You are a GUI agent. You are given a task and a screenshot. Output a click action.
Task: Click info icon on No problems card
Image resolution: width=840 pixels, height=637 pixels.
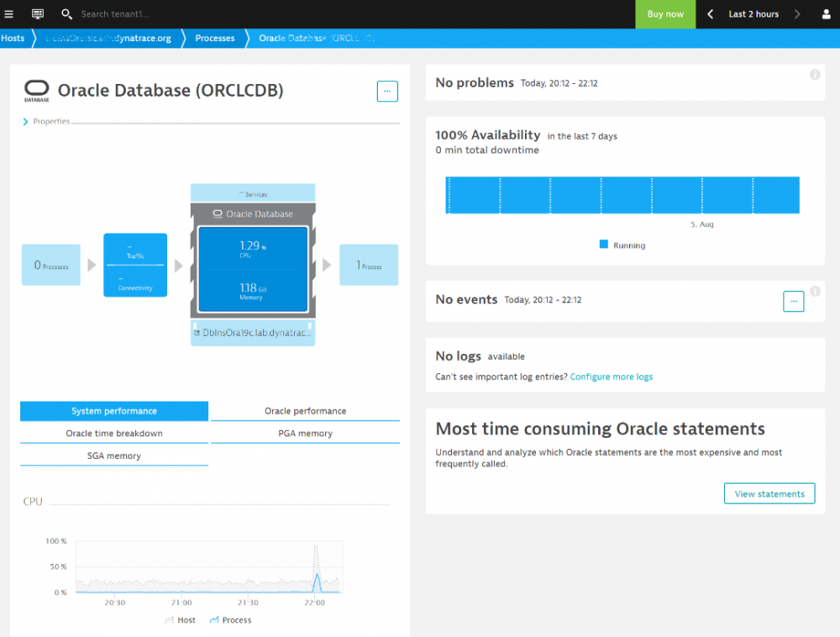[x=815, y=75]
